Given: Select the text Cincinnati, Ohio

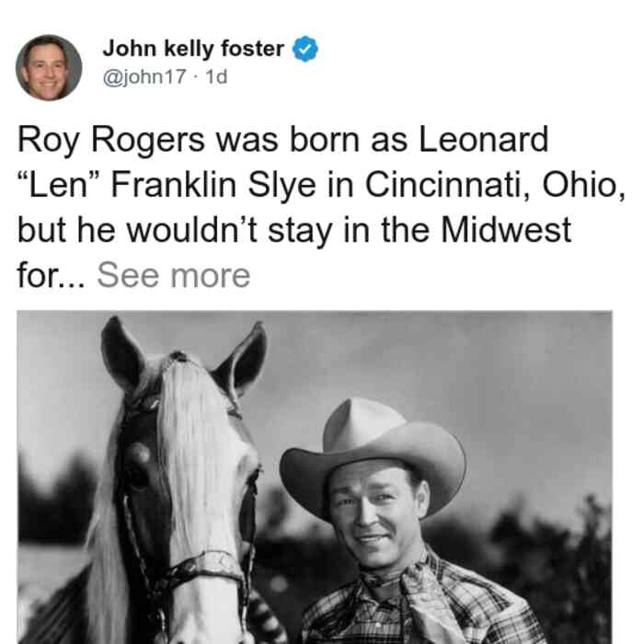Looking at the screenshot, I should pos(495,186).
